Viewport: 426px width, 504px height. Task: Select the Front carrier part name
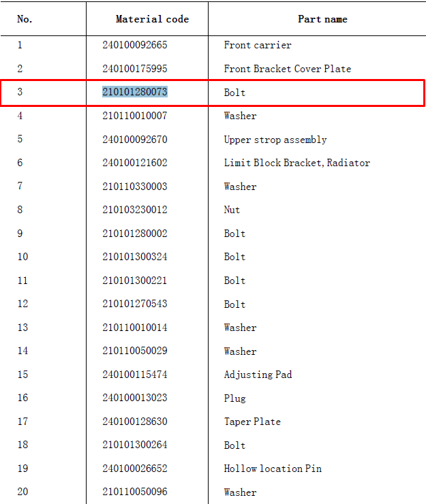[x=258, y=45]
